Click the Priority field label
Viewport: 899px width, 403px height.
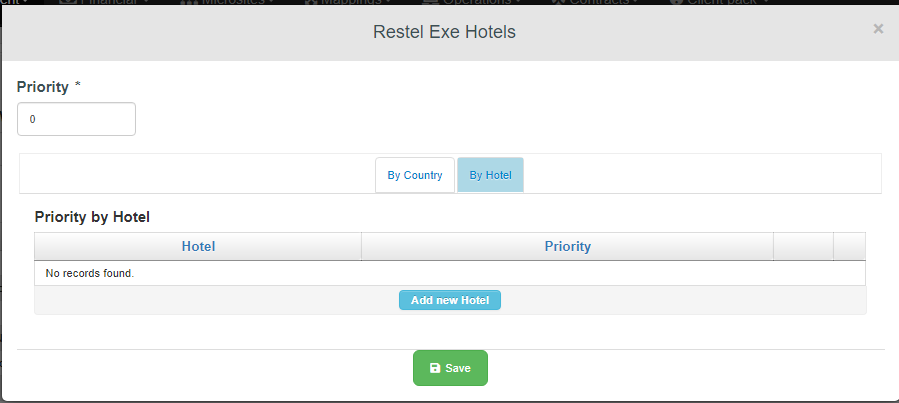43,87
